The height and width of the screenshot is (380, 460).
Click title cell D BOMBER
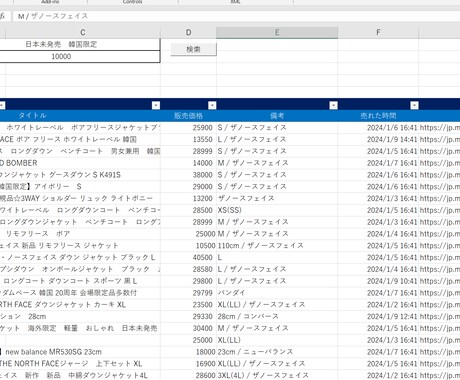[80, 163]
